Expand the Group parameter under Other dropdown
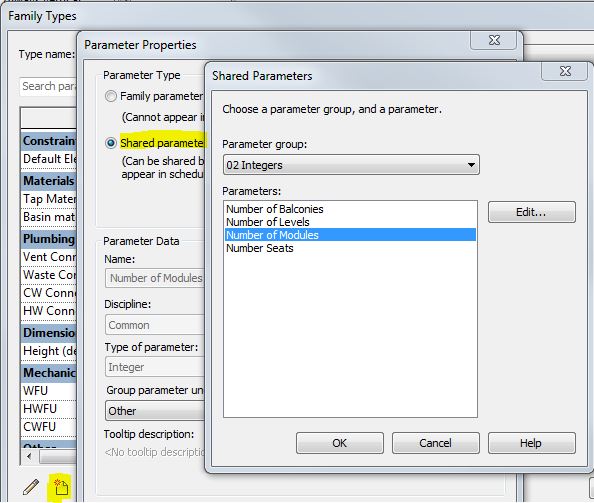 click(x=155, y=411)
